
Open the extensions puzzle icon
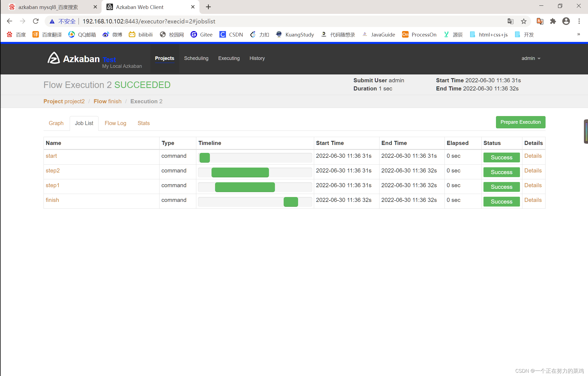click(553, 21)
